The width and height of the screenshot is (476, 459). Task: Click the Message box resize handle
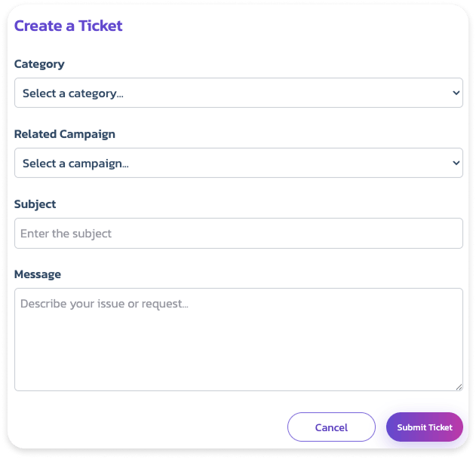[459, 387]
